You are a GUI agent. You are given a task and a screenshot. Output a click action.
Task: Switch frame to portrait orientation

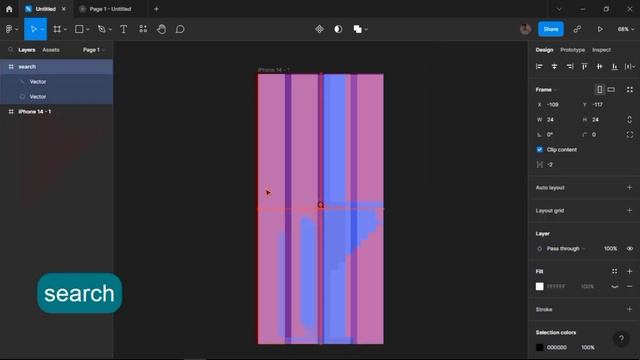click(599, 89)
